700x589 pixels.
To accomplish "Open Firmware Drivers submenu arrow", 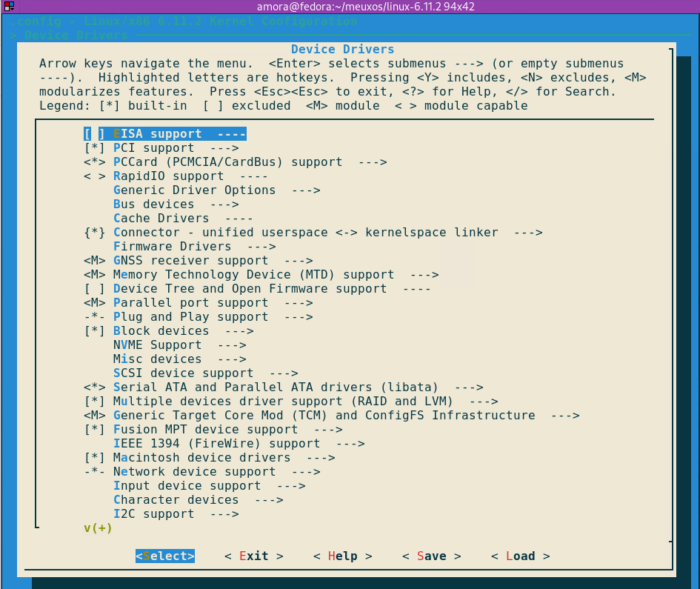I will [261, 247].
